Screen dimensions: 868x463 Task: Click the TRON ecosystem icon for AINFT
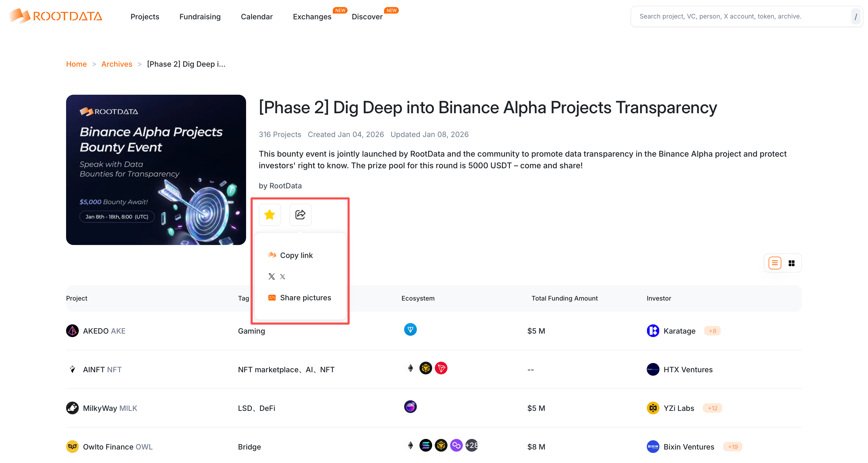click(441, 368)
